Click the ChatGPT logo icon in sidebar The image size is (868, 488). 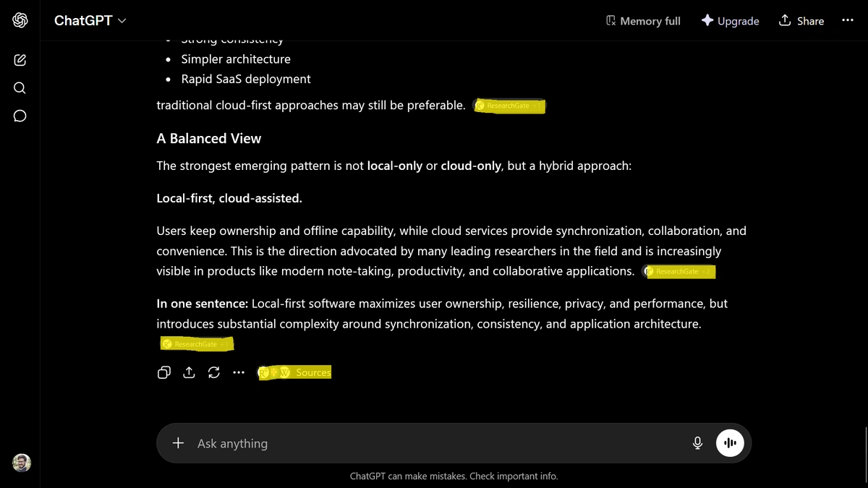click(x=20, y=21)
